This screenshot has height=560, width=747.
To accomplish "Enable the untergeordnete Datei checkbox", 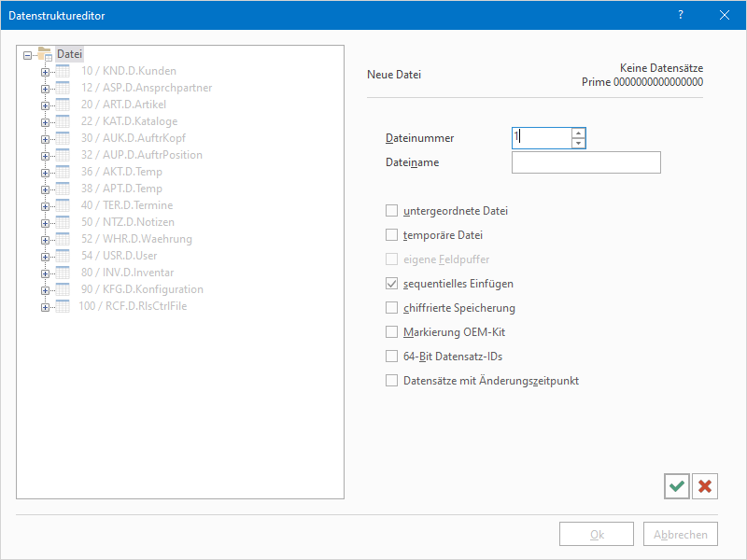I will [392, 211].
